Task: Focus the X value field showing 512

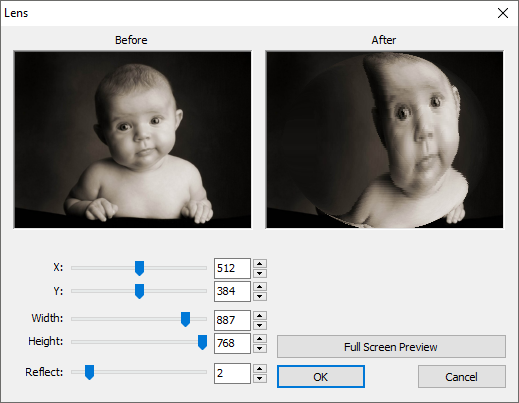Action: tap(232, 268)
